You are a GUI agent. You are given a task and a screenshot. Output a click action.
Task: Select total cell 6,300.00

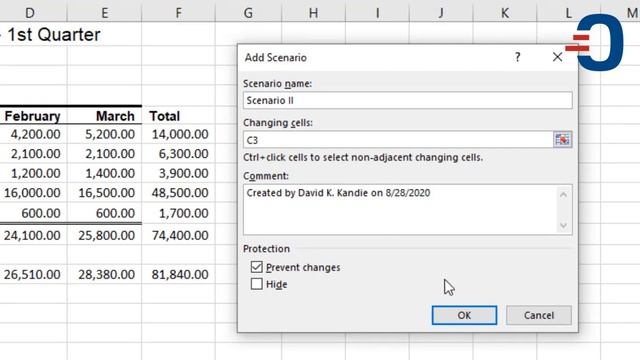[x=178, y=154]
